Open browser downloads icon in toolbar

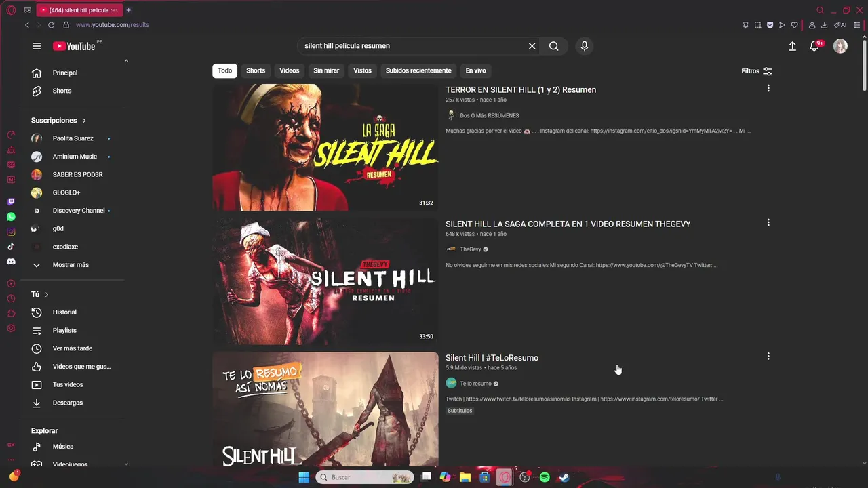(x=824, y=25)
